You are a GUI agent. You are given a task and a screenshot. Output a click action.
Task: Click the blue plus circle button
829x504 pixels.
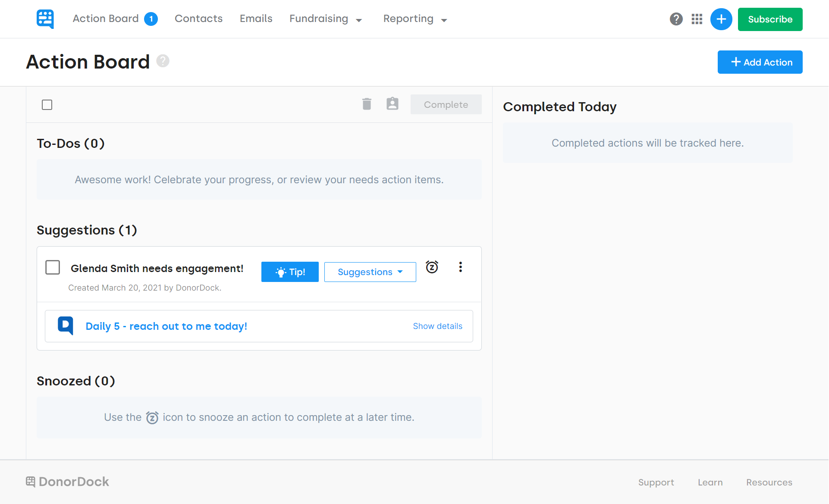(721, 19)
